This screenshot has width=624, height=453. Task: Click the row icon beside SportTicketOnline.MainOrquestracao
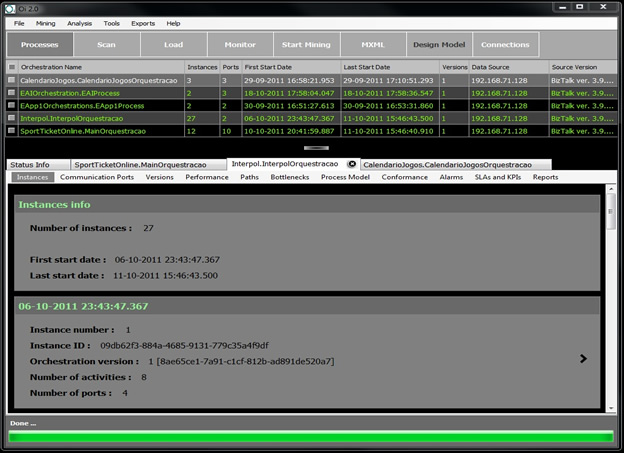[12, 130]
